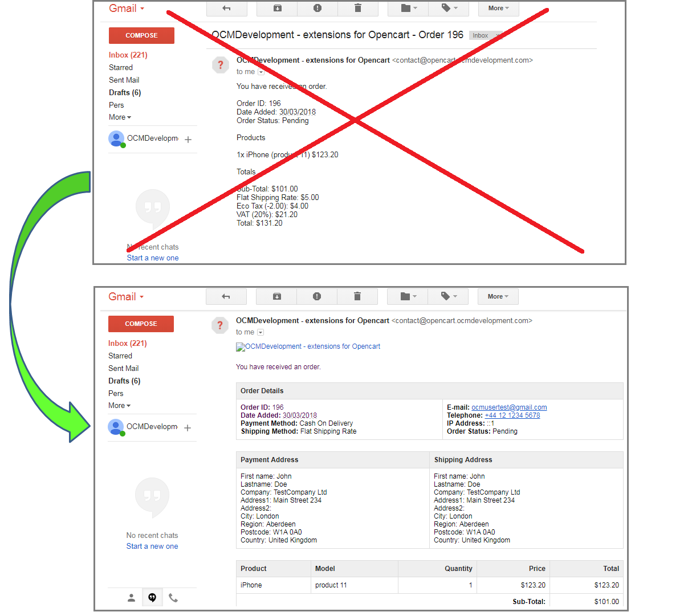
Task: Open the Pers label in the upper Gmail sidebar
Action: (x=116, y=105)
